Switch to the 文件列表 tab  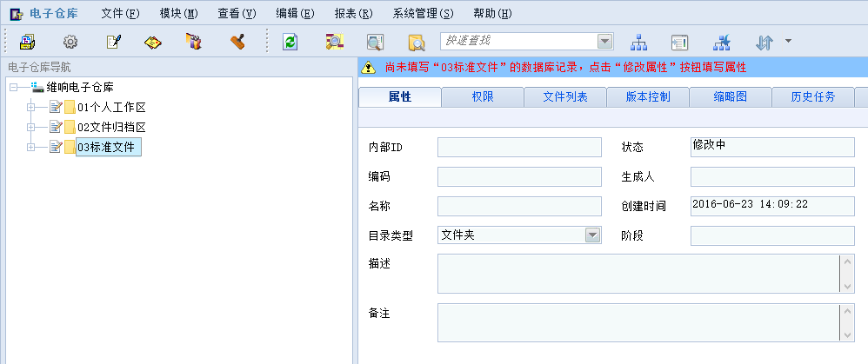564,97
